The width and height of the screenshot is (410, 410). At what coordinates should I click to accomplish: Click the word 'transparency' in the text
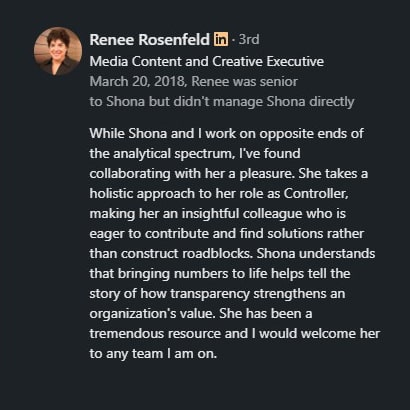pos(210,294)
